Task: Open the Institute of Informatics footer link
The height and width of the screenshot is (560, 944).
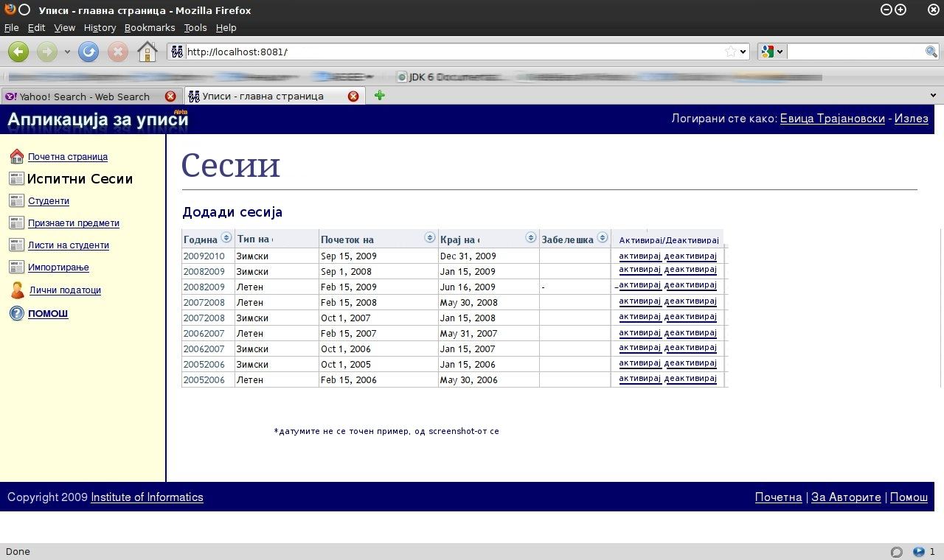Action: 147,497
